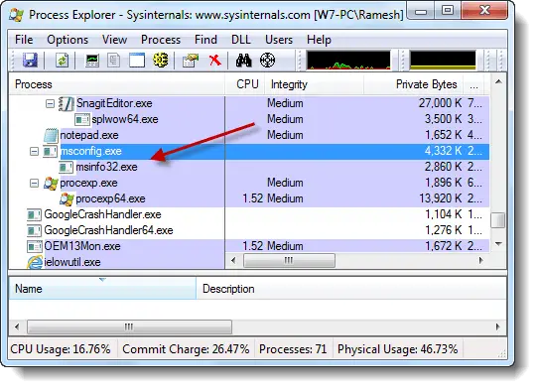
Task: Click the binoculars Find Handle icon
Action: (x=243, y=61)
